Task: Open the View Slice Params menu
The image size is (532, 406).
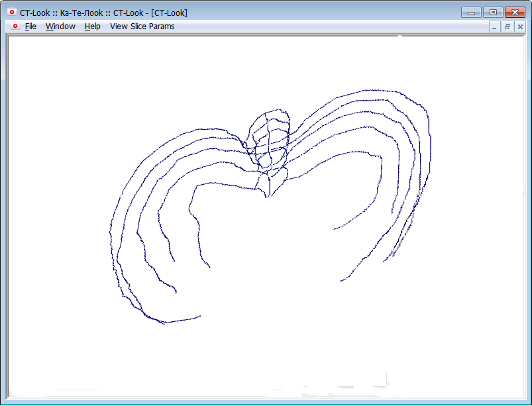Action: (142, 26)
